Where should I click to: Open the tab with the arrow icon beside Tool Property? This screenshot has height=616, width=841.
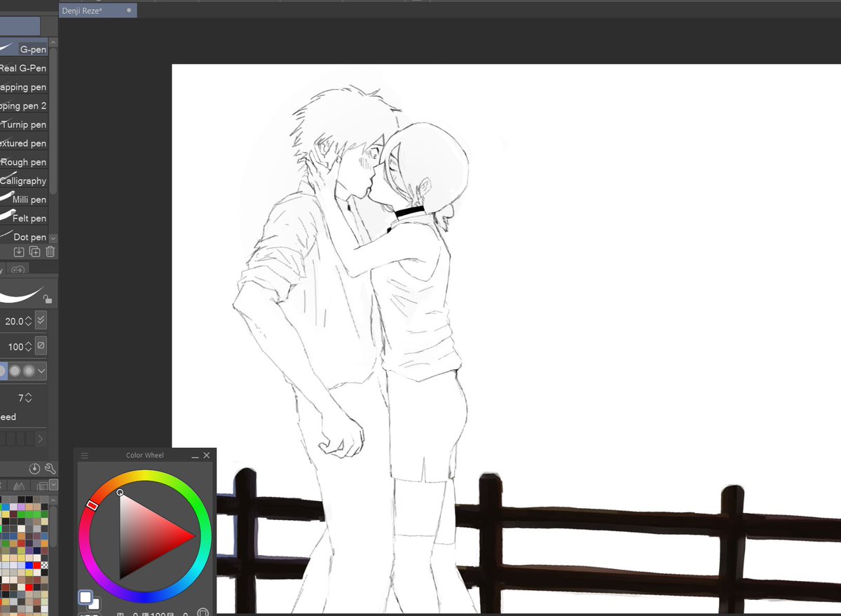pos(18,269)
